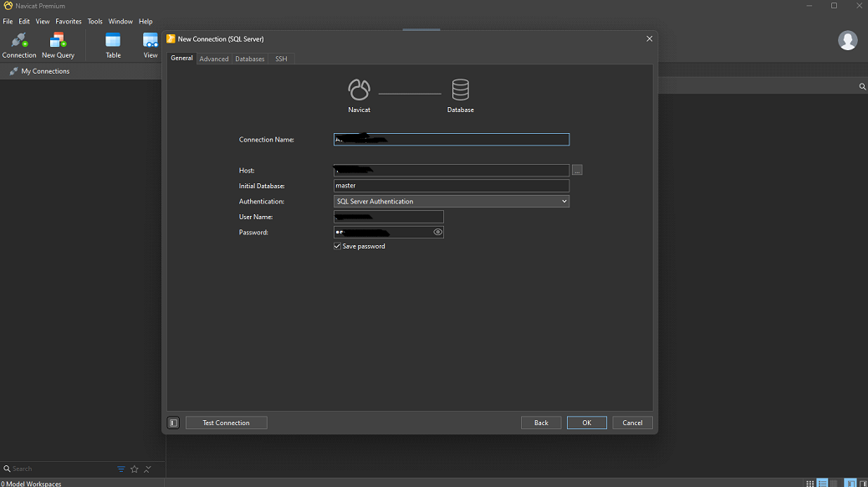868x487 pixels.
Task: Click the filter icon above the search bar
Action: pos(120,469)
